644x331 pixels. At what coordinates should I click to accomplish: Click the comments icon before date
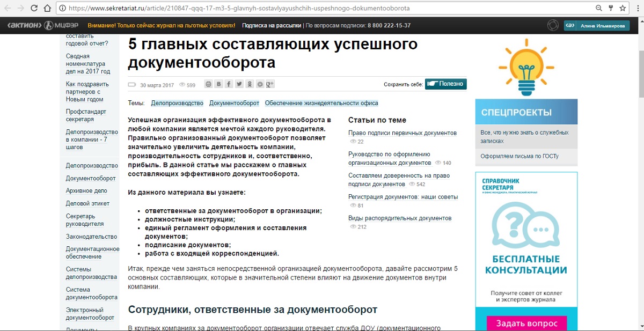(x=132, y=85)
